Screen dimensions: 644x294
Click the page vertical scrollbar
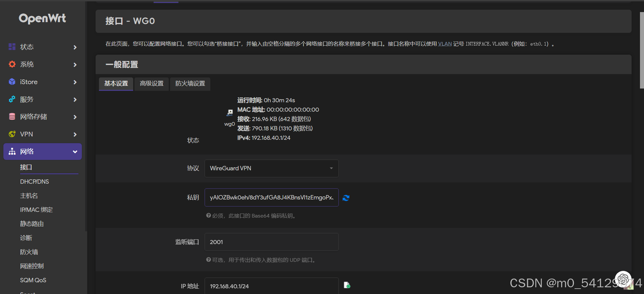coord(642,50)
